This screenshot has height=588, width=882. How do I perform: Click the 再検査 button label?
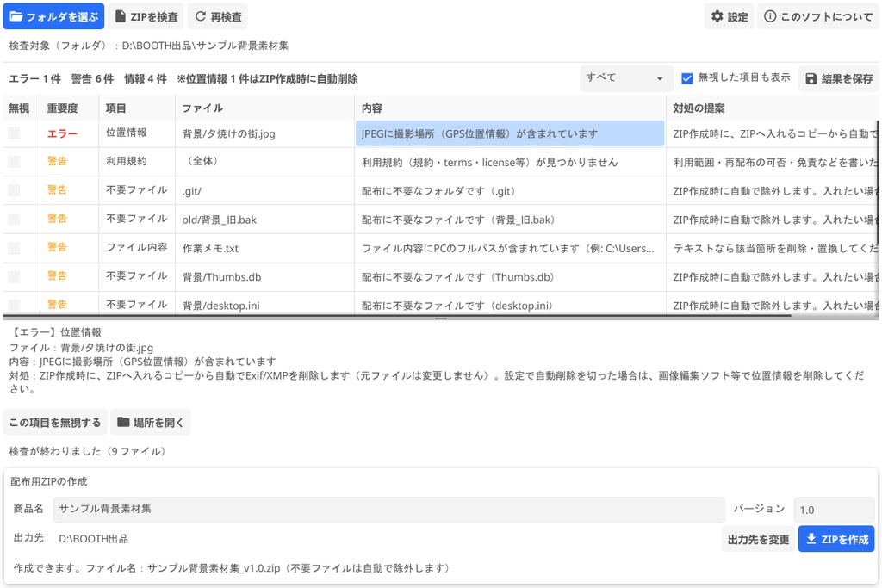coord(227,17)
